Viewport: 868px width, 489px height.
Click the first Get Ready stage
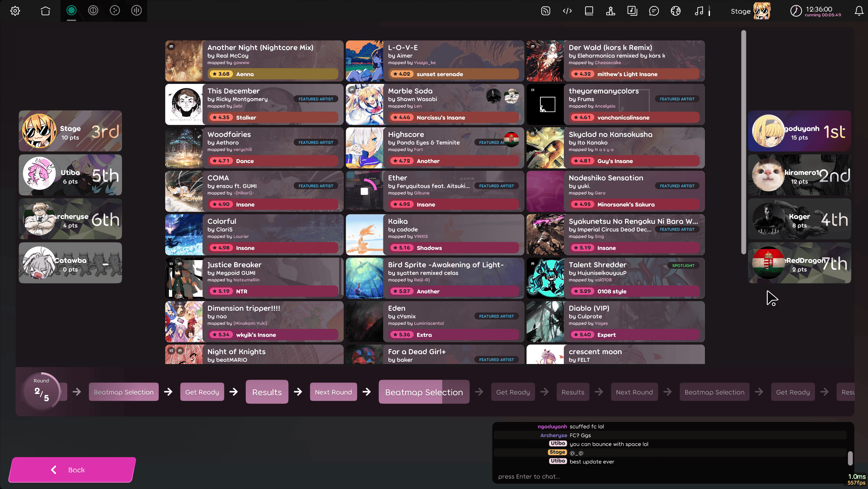(x=202, y=392)
